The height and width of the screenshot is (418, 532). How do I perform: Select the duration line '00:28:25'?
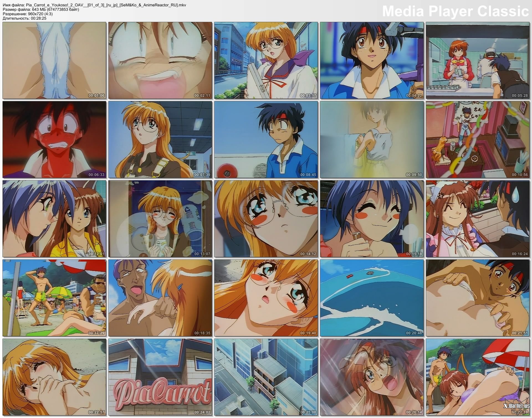point(24,19)
